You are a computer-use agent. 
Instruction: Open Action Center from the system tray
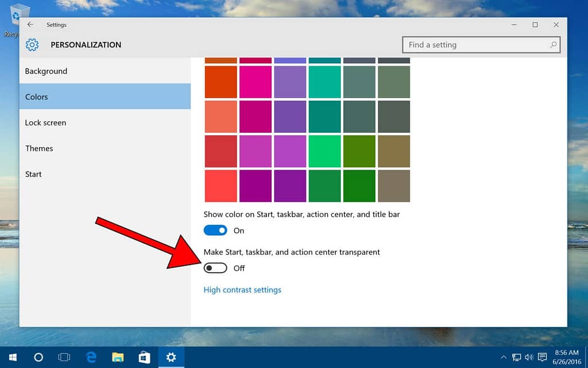click(x=542, y=358)
